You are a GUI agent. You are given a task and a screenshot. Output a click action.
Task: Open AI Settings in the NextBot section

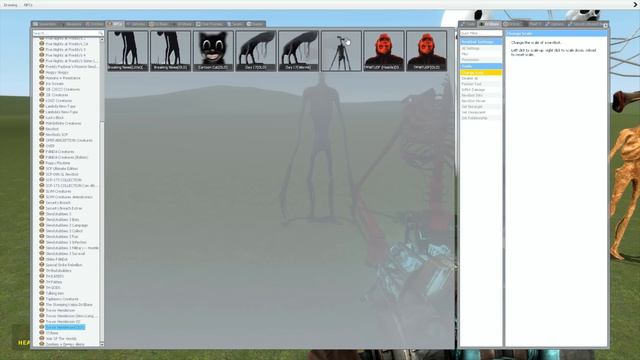coord(481,48)
